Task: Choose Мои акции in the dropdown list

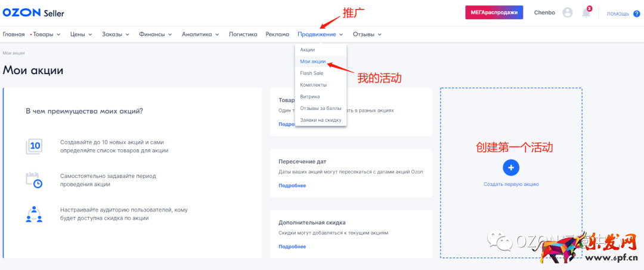Action: tap(312, 62)
